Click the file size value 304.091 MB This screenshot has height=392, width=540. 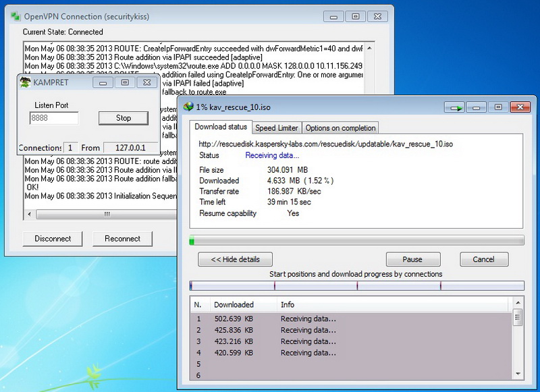(x=288, y=170)
